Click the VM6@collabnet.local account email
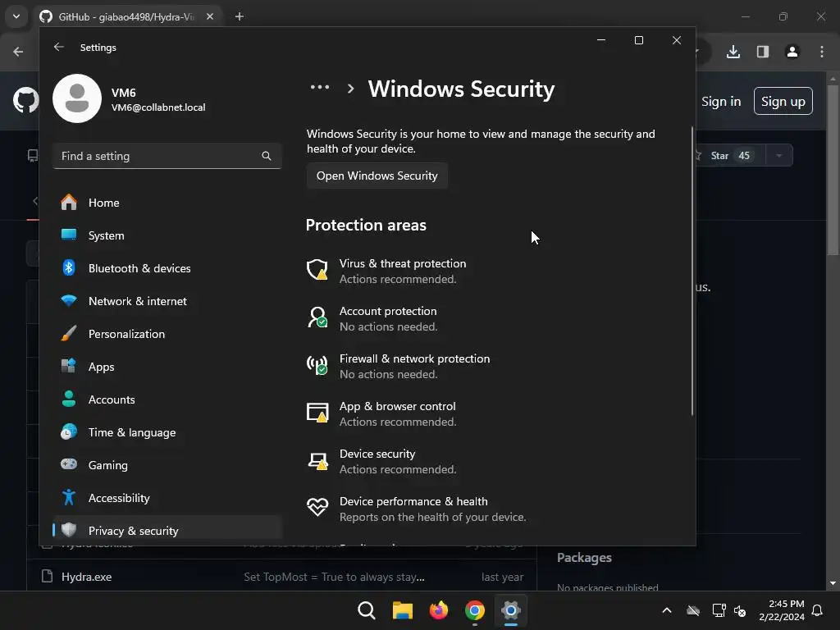 point(158,107)
